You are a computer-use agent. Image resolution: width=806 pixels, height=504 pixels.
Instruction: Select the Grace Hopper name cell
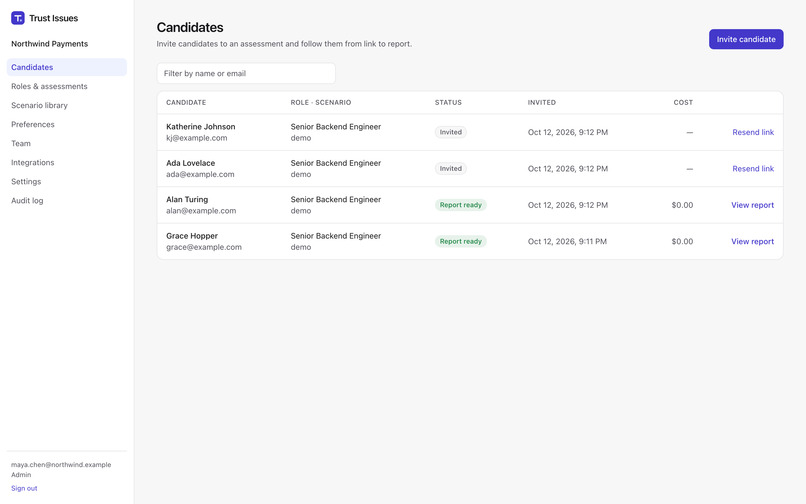192,236
